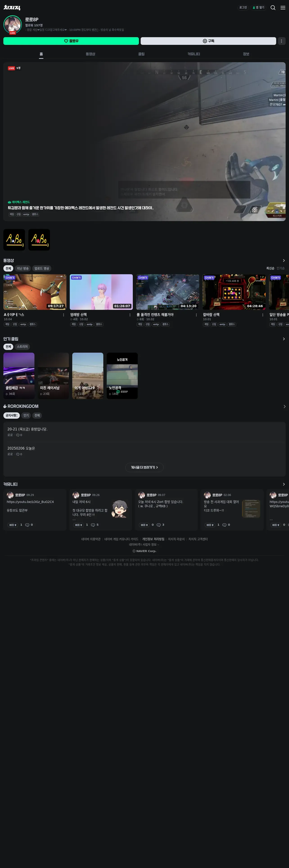Open 로로8P channel profile avatar

point(12,24)
